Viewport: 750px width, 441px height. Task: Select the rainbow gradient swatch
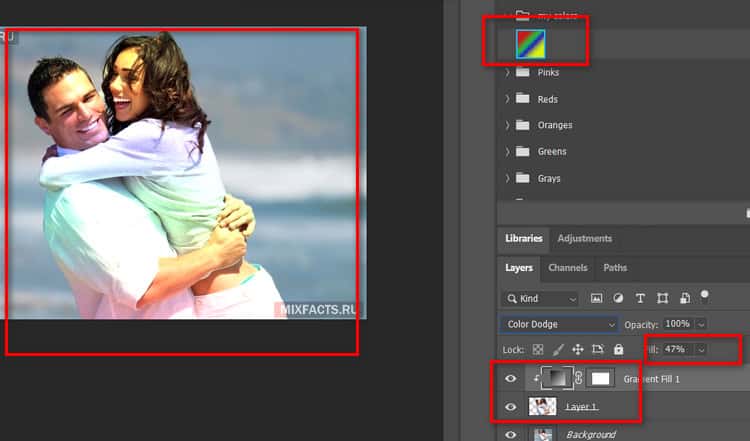529,43
